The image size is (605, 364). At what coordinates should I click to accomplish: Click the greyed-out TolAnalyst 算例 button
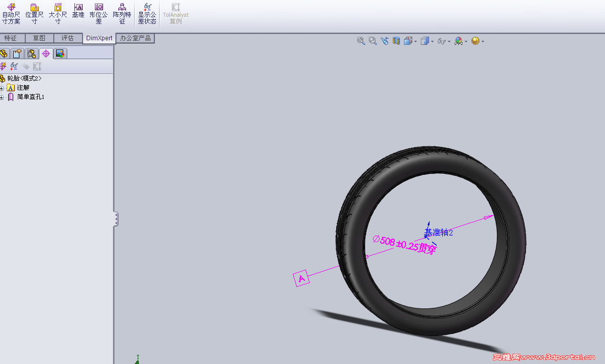[x=175, y=13]
